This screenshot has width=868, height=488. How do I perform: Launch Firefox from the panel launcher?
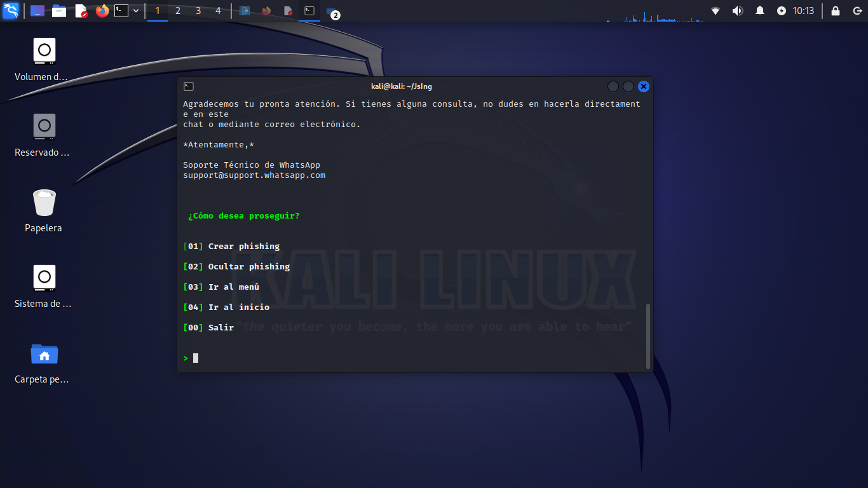[102, 11]
